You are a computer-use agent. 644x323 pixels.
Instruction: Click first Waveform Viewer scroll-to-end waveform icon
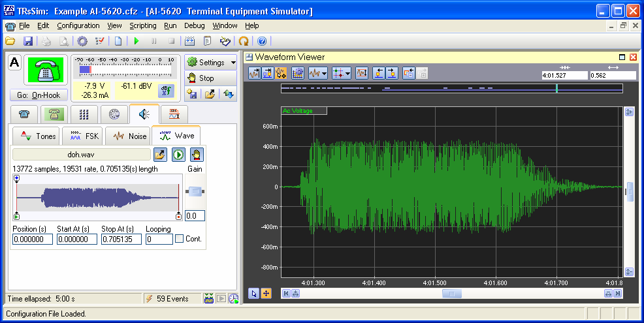[254, 74]
